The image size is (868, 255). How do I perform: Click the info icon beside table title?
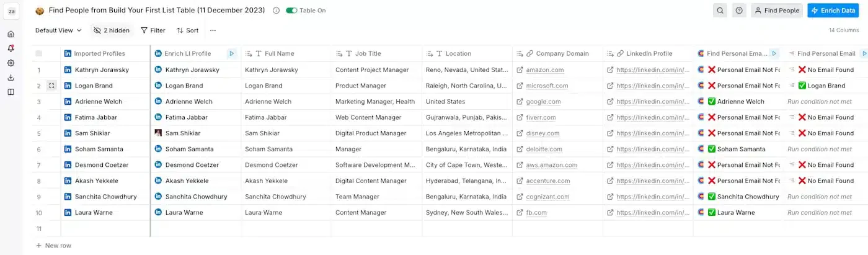click(276, 11)
